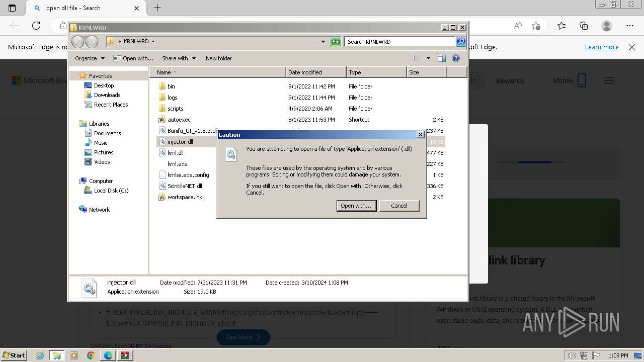Open Desktop in navigation pane
This screenshot has height=362, width=644.
pos(104,85)
